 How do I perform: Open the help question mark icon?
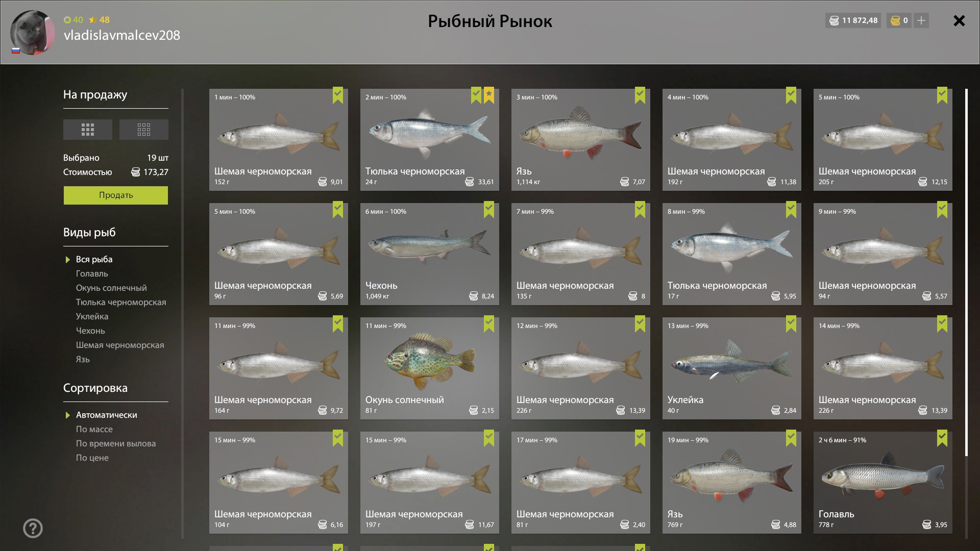33,529
